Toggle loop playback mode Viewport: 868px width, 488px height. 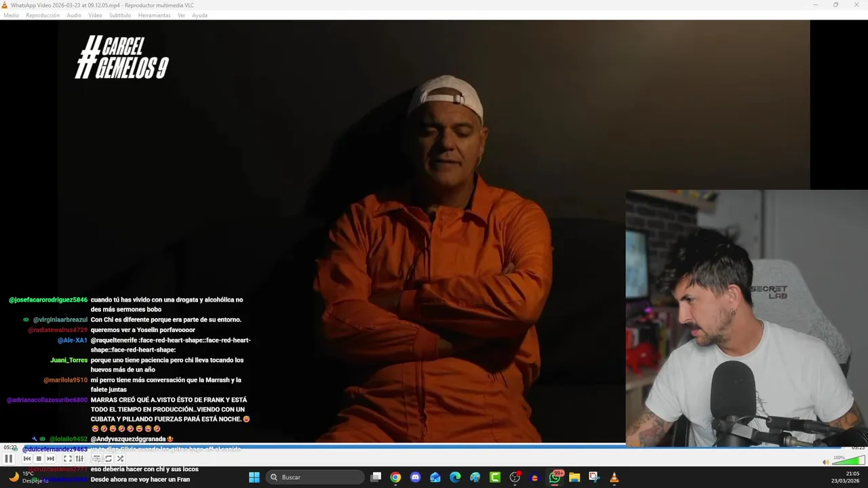108,459
